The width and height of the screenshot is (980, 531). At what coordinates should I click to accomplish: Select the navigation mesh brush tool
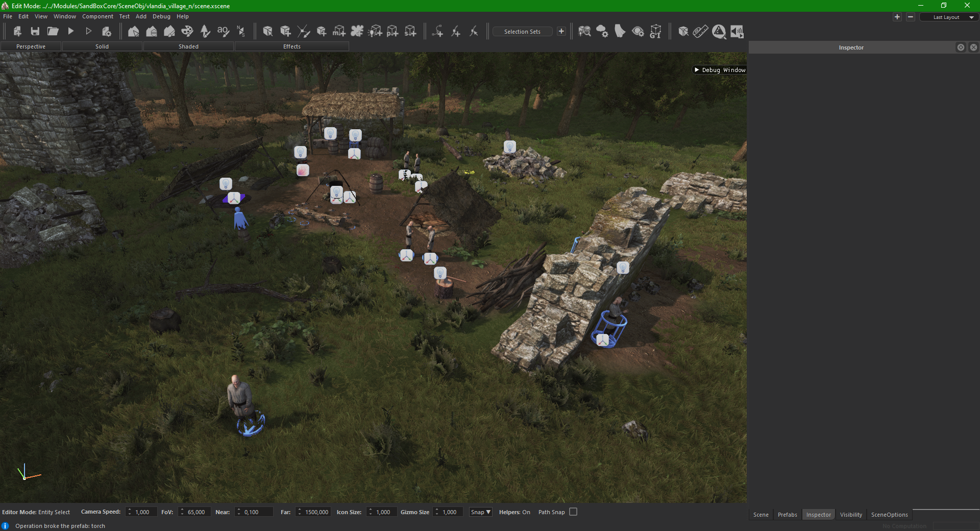303,32
